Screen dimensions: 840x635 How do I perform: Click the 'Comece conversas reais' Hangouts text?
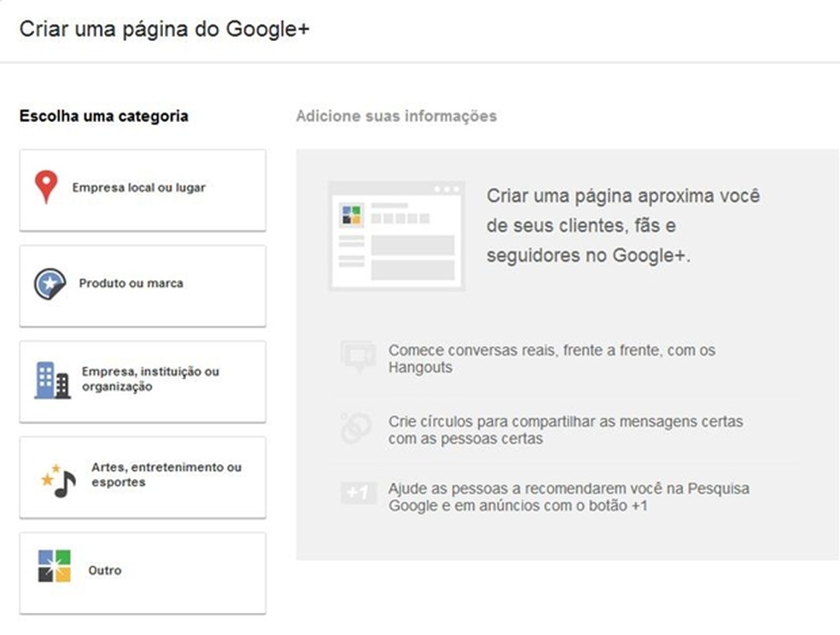click(551, 358)
